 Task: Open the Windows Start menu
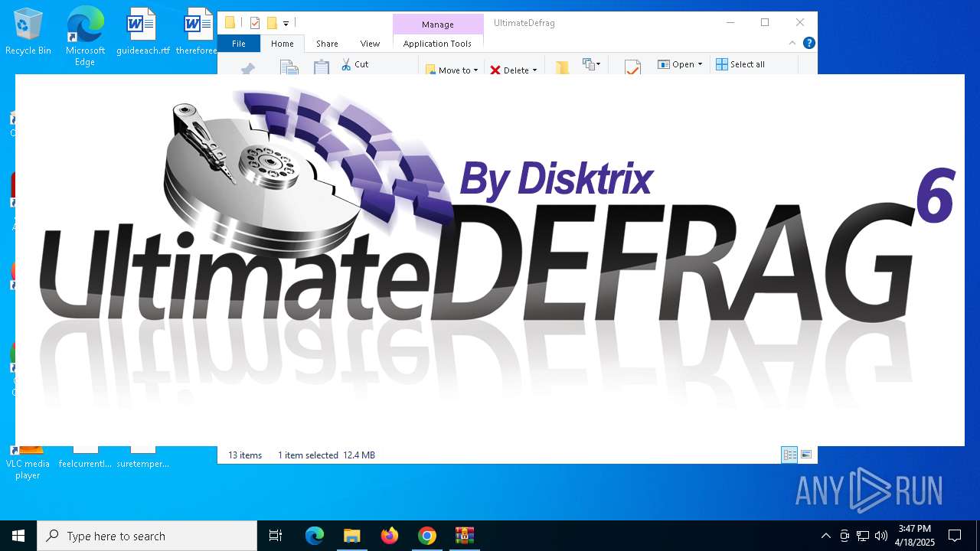18,536
